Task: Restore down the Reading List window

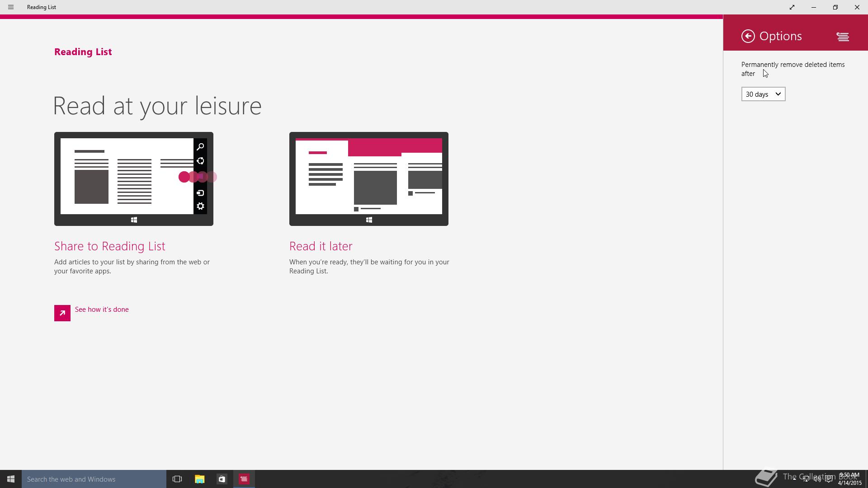Action: pos(835,7)
